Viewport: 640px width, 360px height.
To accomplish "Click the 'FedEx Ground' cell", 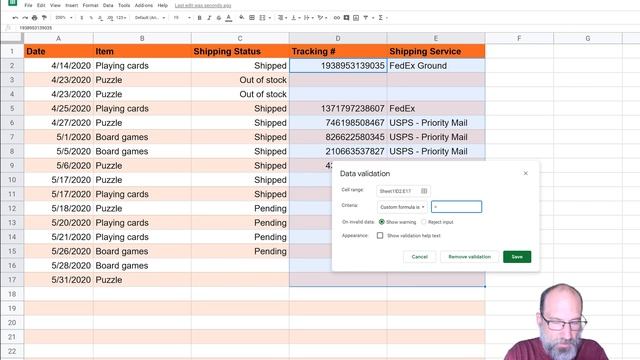I will click(x=436, y=66).
